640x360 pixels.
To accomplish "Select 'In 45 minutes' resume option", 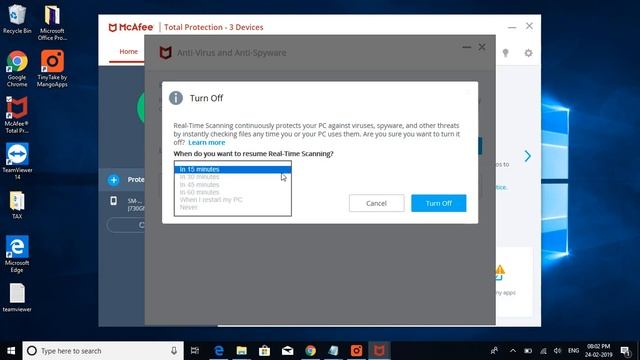I will coord(233,184).
